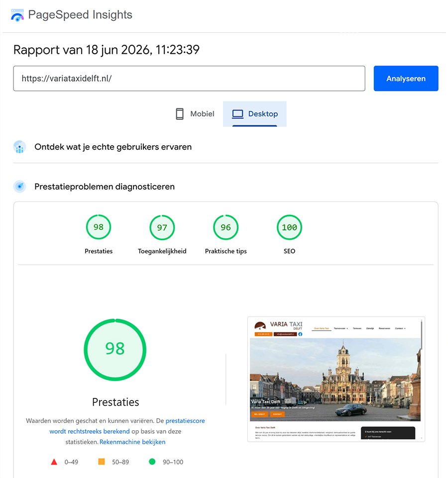Viewport: 448px width, 478px height.
Task: Click the website screenshot thumbnail
Action: click(x=336, y=379)
